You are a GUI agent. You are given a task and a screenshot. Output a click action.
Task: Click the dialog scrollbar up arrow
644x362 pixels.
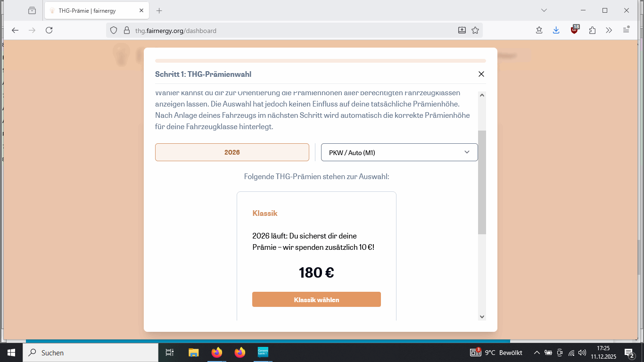click(x=482, y=95)
